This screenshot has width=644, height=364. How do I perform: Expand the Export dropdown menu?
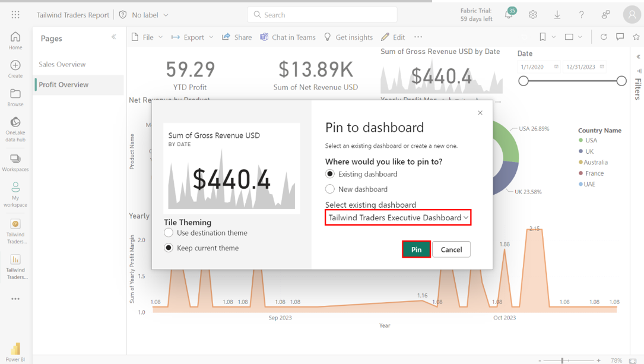192,37
